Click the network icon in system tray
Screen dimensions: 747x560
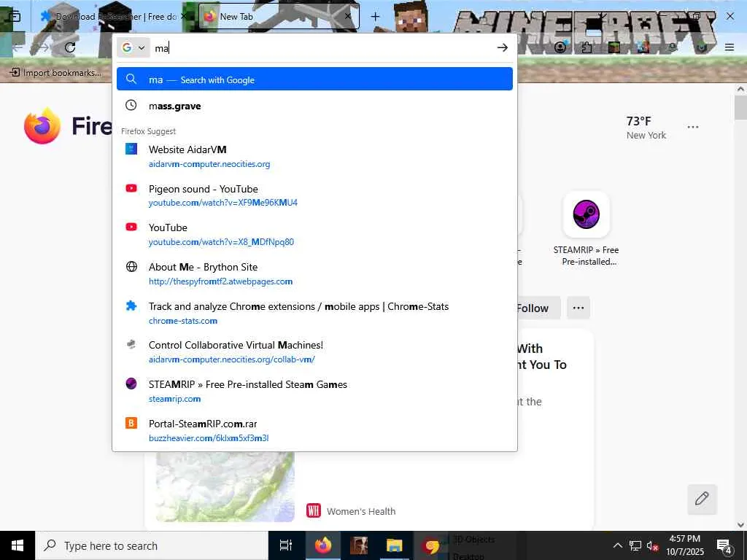click(635, 545)
